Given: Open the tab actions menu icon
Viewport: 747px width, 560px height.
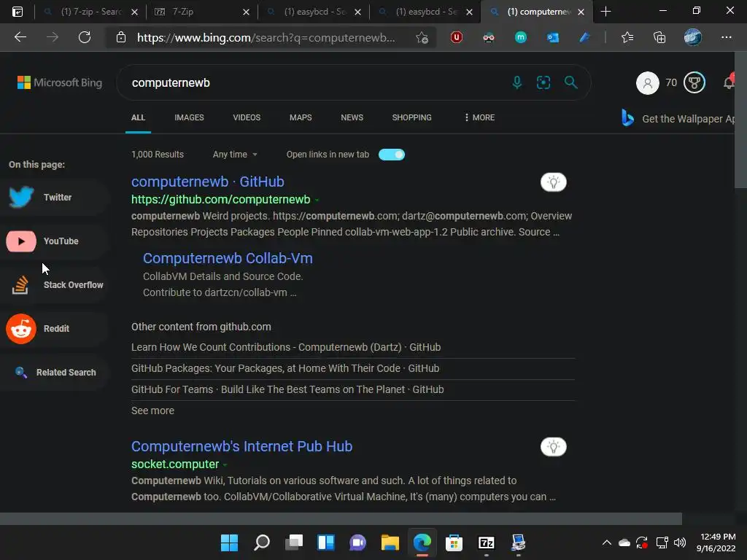Looking at the screenshot, I should (18, 12).
